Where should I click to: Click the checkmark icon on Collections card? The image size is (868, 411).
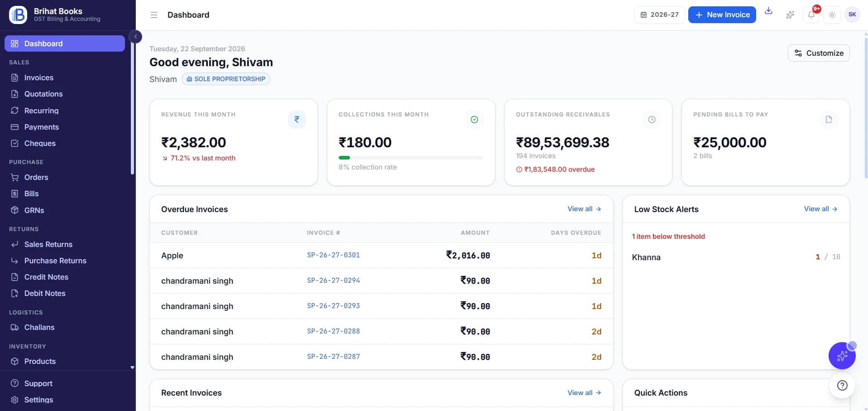click(x=475, y=120)
